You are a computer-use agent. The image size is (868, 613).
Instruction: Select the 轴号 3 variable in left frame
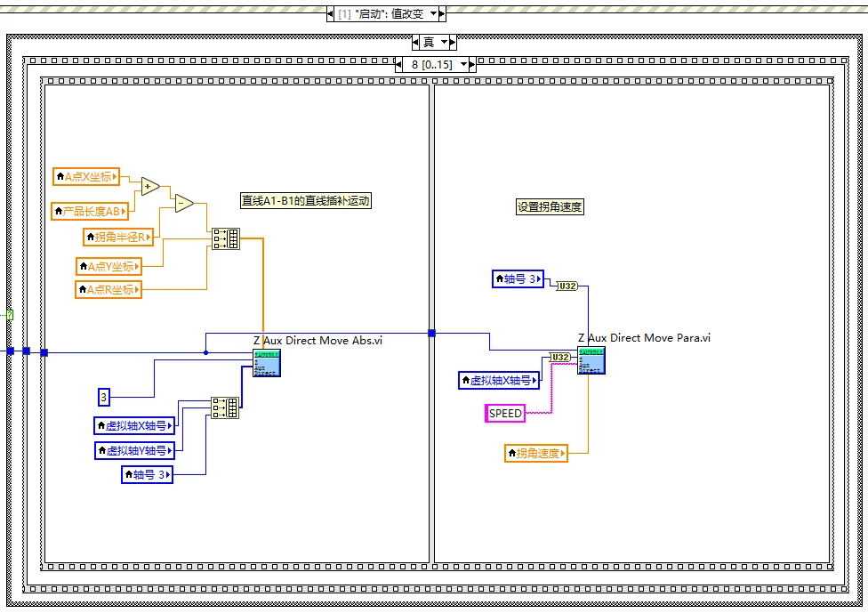(148, 474)
